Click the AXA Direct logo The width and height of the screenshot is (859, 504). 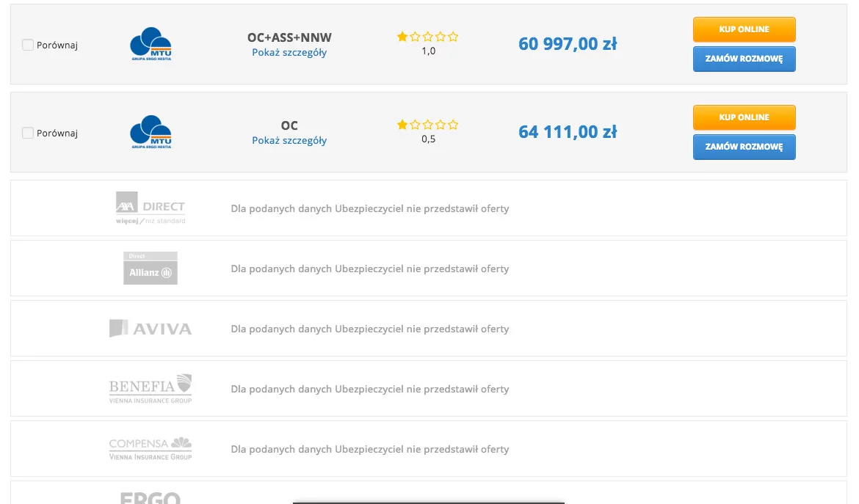coord(151,208)
